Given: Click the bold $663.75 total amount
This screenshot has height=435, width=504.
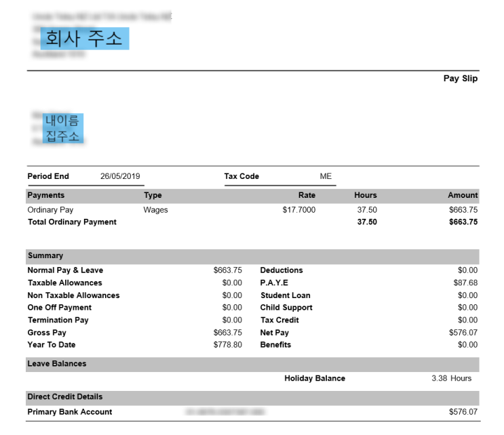Looking at the screenshot, I should [463, 222].
